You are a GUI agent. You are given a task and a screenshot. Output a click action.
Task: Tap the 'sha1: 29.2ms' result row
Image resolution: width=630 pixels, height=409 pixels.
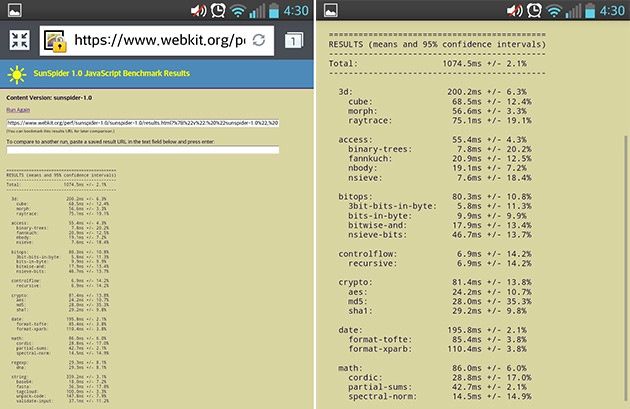click(x=437, y=311)
